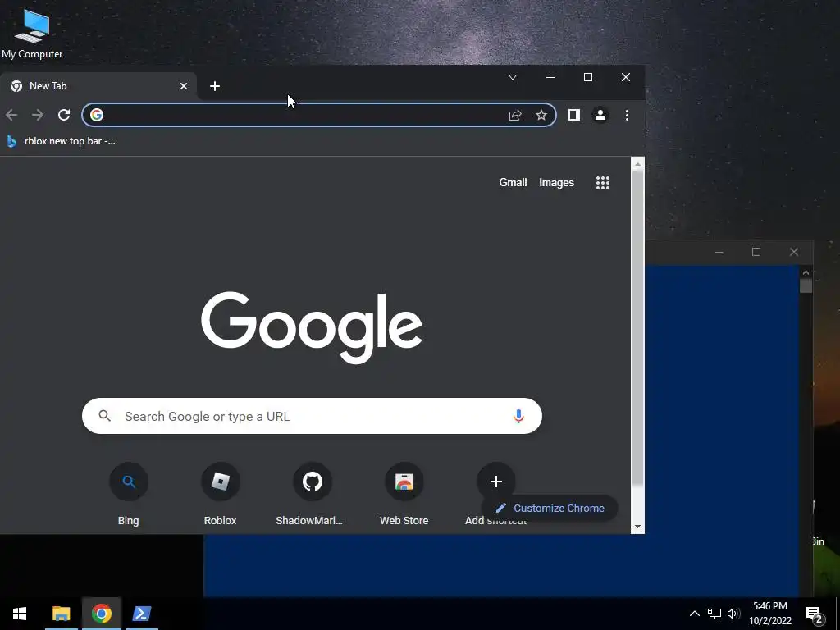Open File Explorer from taskbar

coord(62,614)
